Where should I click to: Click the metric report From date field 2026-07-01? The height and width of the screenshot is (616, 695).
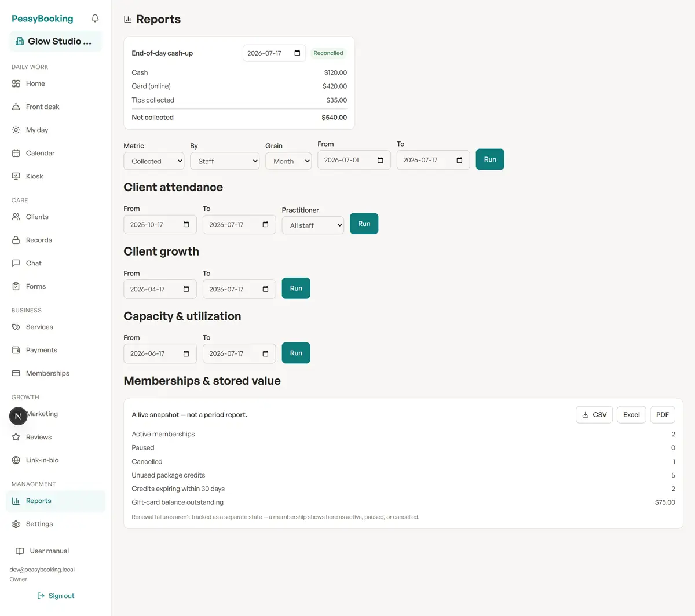coord(354,160)
